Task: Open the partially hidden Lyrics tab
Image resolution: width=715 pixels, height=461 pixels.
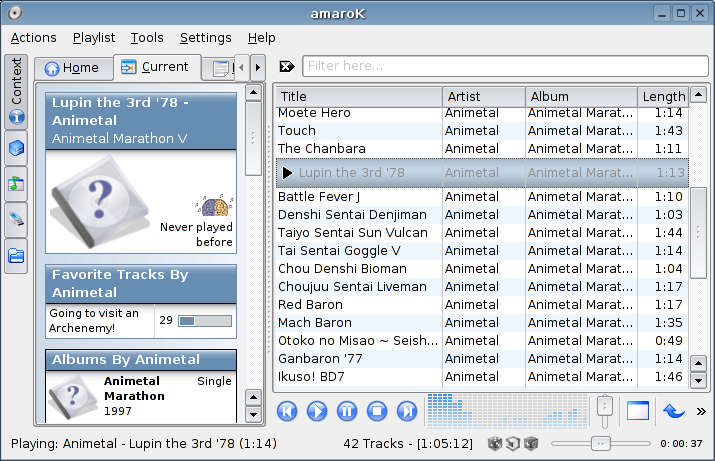Action: 219,69
